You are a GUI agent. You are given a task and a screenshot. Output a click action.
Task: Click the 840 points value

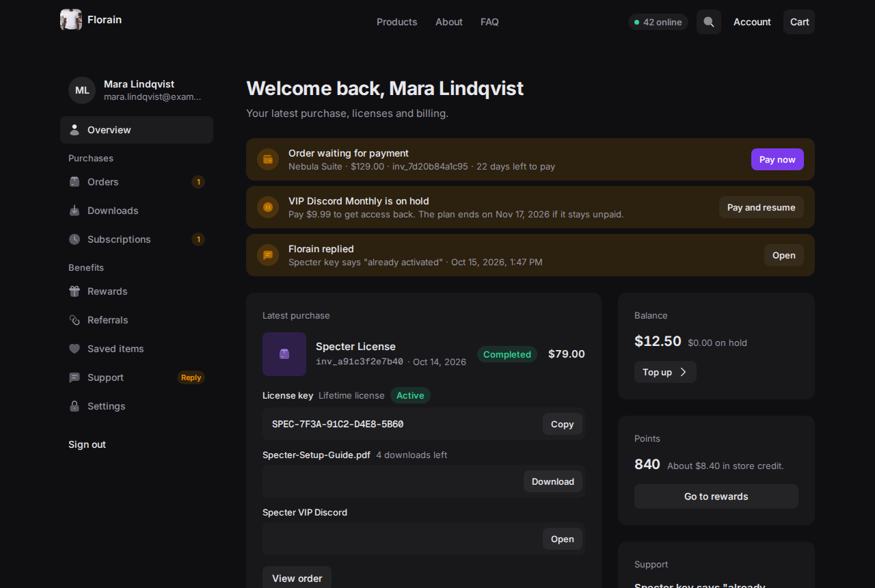click(x=647, y=464)
